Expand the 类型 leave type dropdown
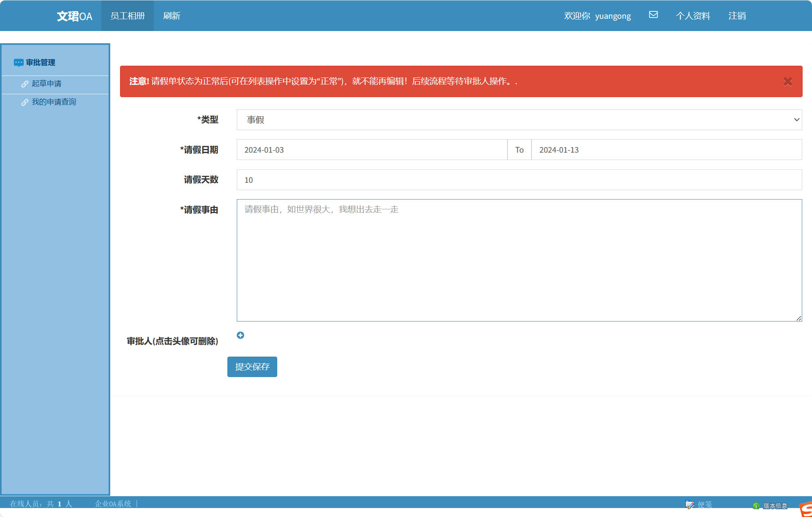This screenshot has width=812, height=517. click(x=519, y=120)
